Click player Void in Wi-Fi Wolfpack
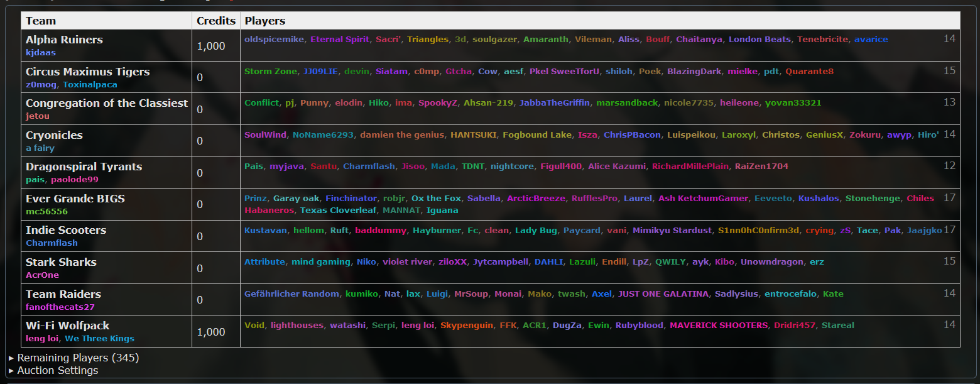Image resolution: width=980 pixels, height=384 pixels. [254, 326]
